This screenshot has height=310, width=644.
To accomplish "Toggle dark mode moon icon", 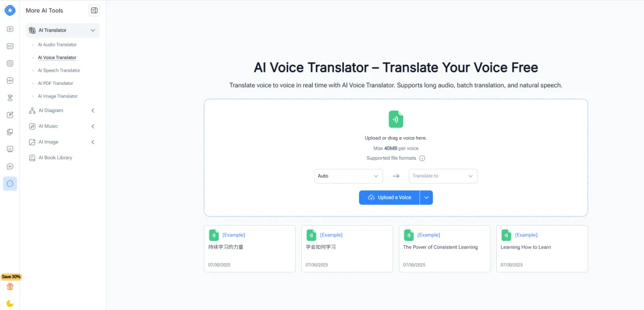I will click(10, 304).
